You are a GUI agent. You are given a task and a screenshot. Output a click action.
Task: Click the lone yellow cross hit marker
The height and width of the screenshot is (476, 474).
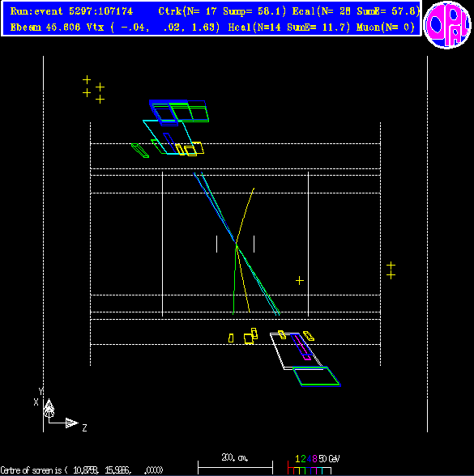pos(300,280)
